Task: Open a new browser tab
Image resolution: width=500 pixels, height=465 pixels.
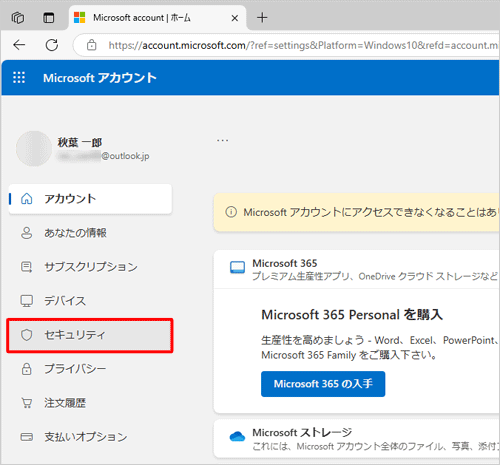Action: click(x=262, y=17)
